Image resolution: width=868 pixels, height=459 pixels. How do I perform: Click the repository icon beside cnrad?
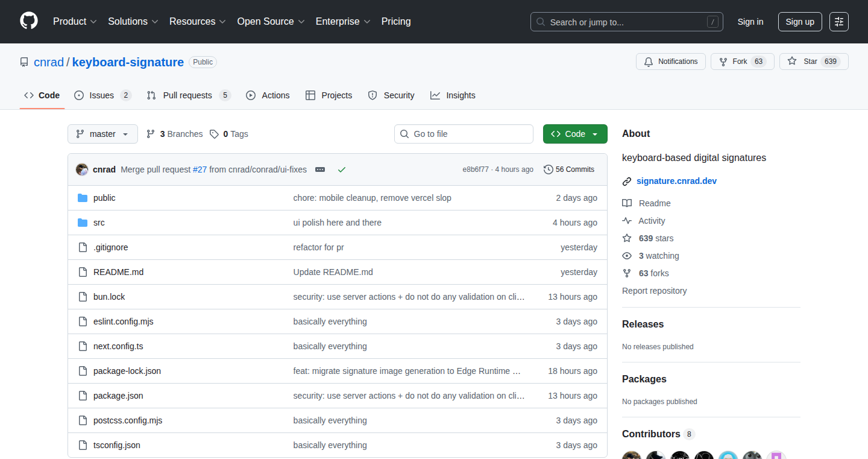[x=24, y=62]
